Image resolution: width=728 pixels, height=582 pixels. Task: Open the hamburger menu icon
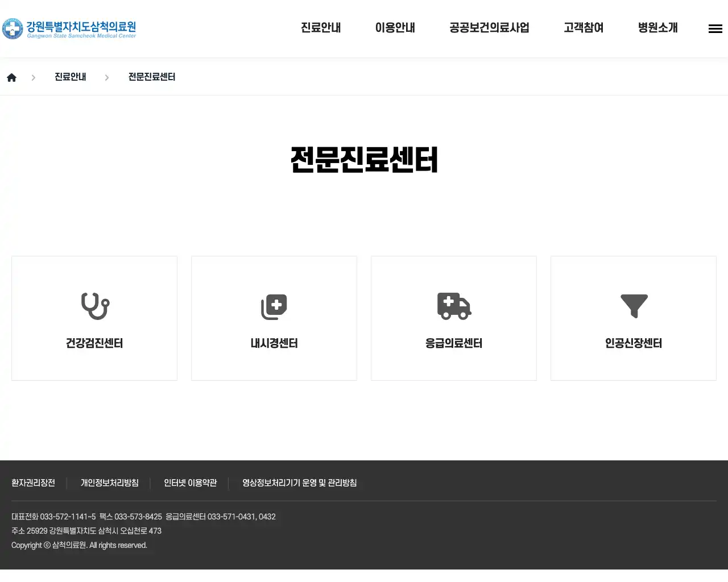[715, 29]
